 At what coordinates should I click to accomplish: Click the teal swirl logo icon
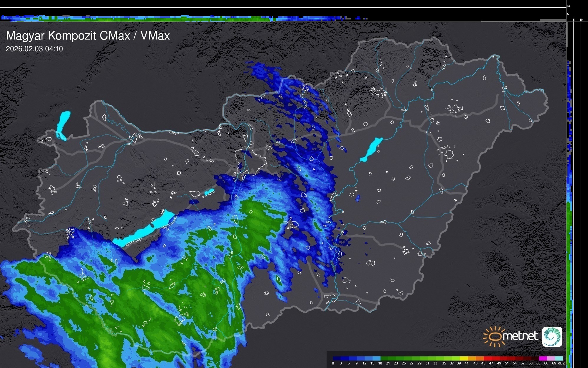(552, 336)
